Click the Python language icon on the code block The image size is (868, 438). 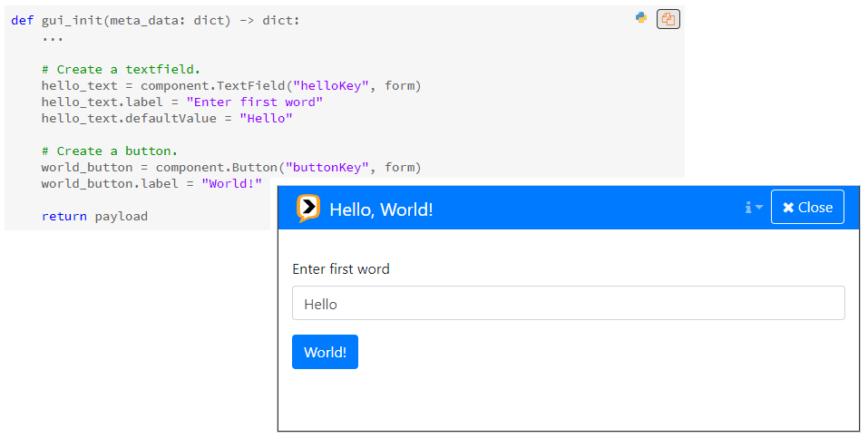pyautogui.click(x=641, y=18)
